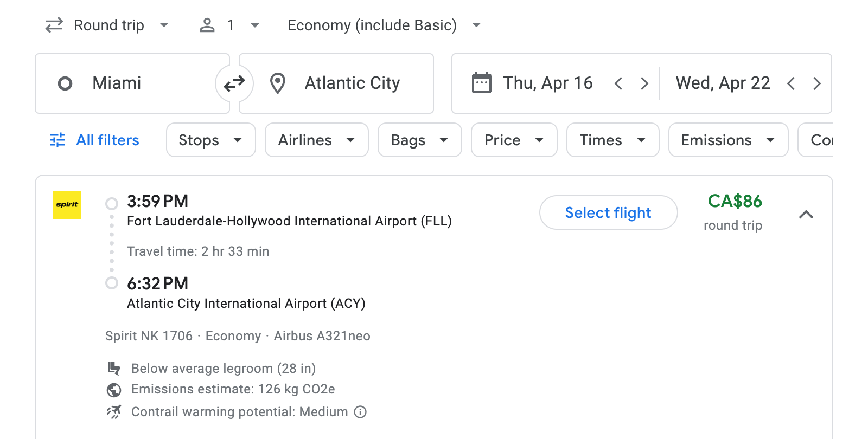
Task: Click the CA$86 price
Action: click(x=735, y=201)
